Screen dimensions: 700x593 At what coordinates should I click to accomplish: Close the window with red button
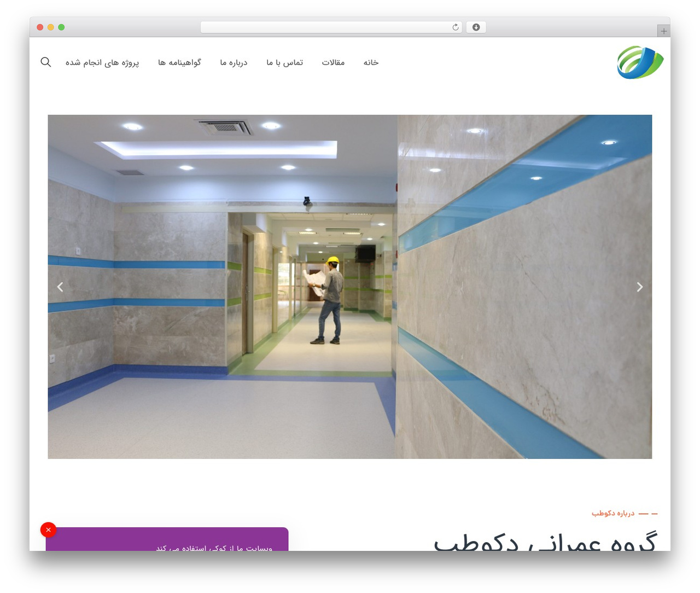click(x=40, y=27)
